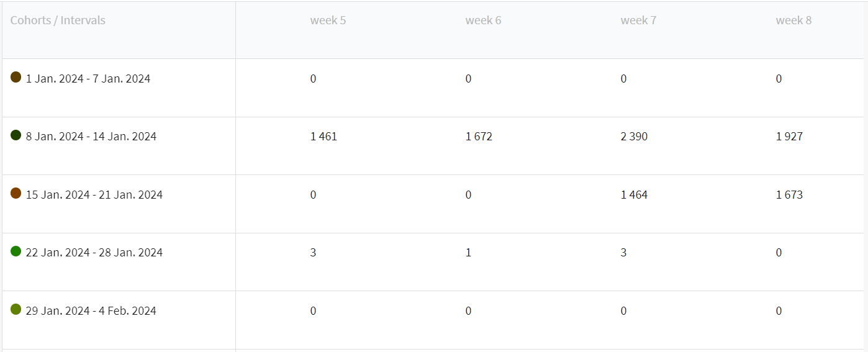Select the week 8 column header
Image resolution: width=868 pixels, height=352 pixels.
[793, 20]
